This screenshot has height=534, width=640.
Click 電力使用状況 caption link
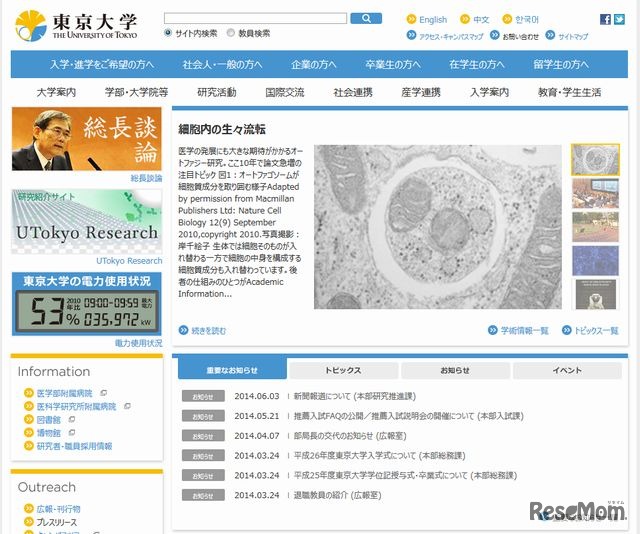138,343
